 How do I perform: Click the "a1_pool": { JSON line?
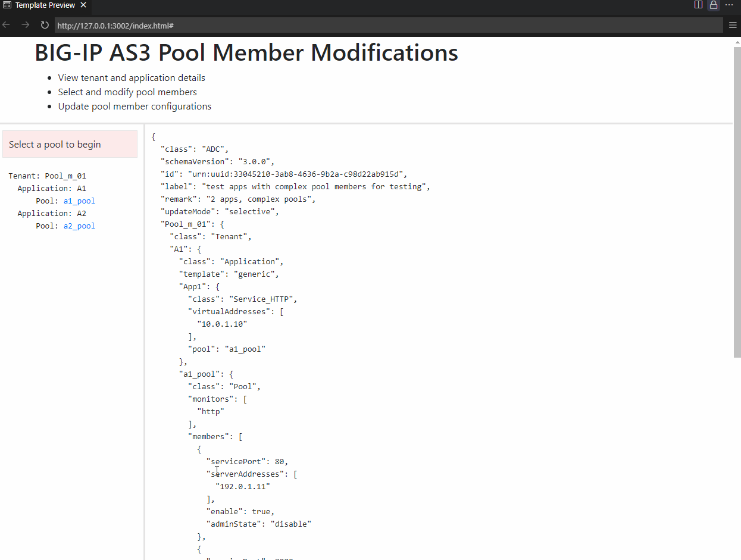click(x=207, y=374)
